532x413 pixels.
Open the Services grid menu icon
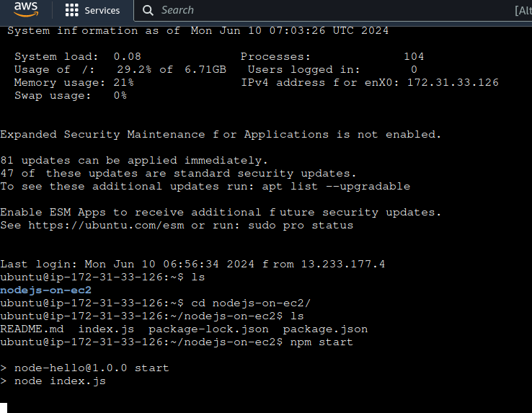click(x=71, y=10)
